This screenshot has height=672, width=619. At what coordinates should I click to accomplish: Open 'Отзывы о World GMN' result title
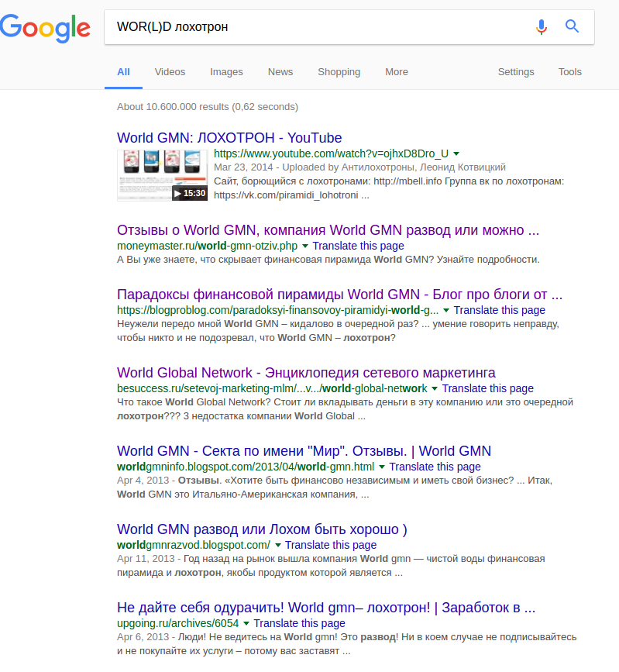328,230
